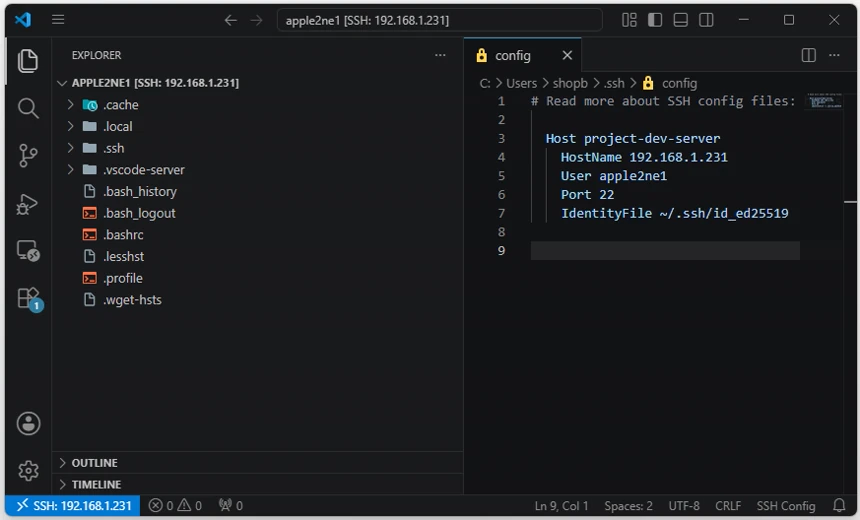Close the config tab
Viewport: 860px width, 520px height.
pyautogui.click(x=567, y=55)
